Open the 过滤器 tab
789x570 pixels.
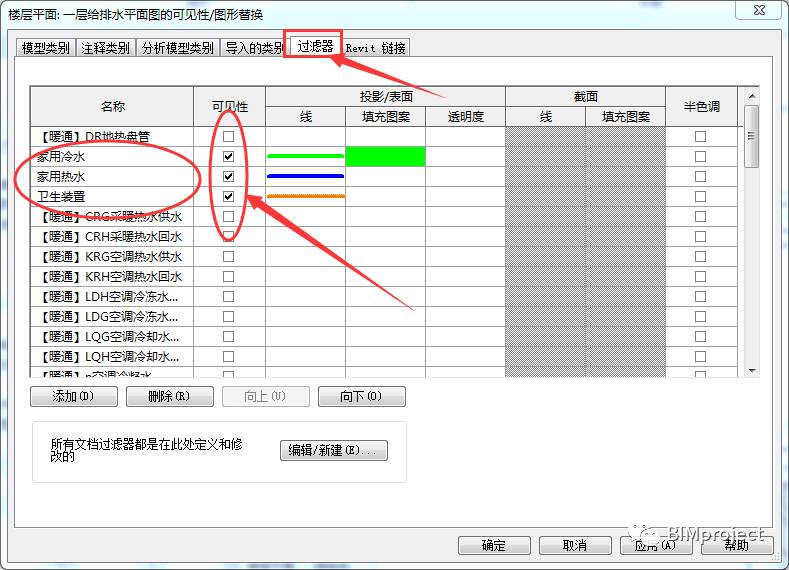315,46
